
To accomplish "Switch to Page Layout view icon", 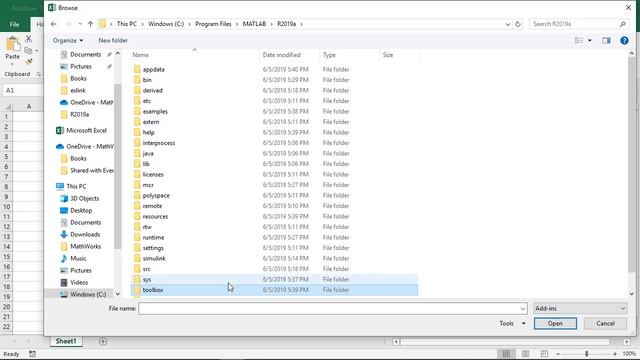I will [x=525, y=353].
